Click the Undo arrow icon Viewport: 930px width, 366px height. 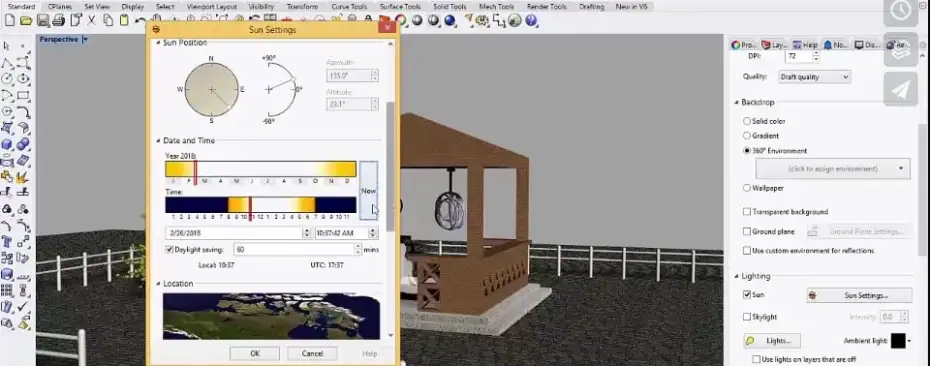(141, 20)
